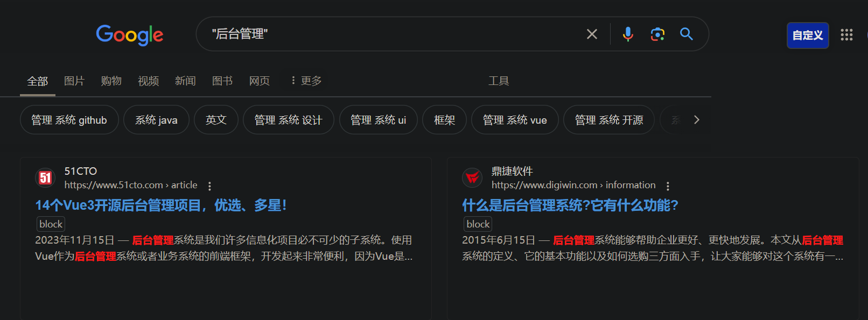
Task: Start voice search with the microphone icon
Action: (x=628, y=34)
